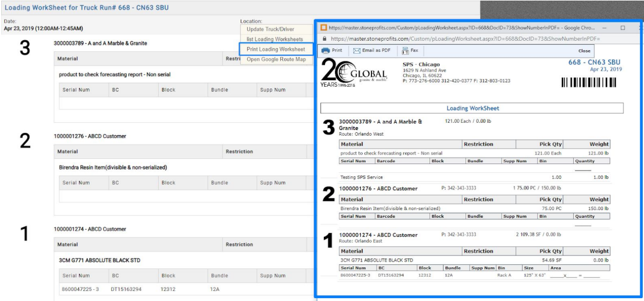Click the envelope icon for Email as PDF
The height and width of the screenshot is (301, 644).
click(356, 51)
